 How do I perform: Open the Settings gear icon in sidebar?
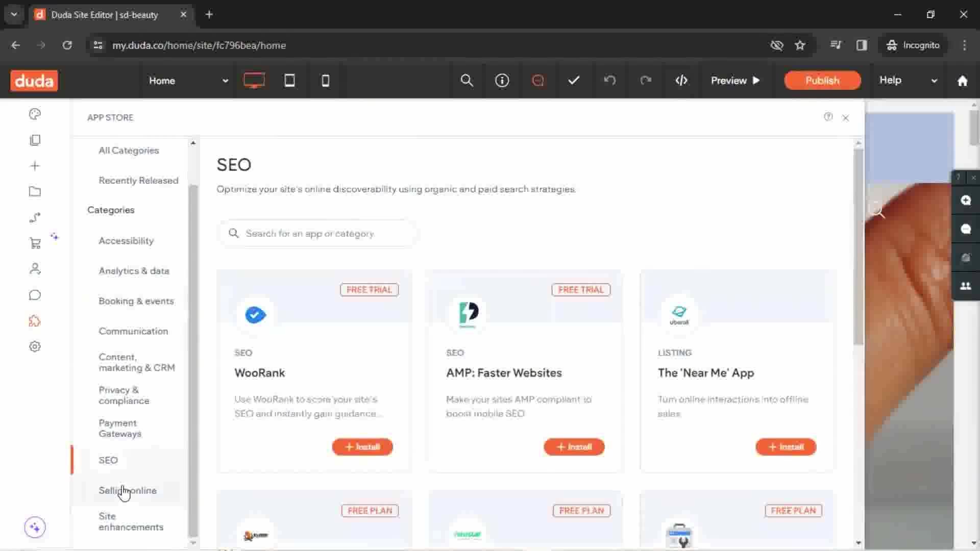(x=35, y=347)
